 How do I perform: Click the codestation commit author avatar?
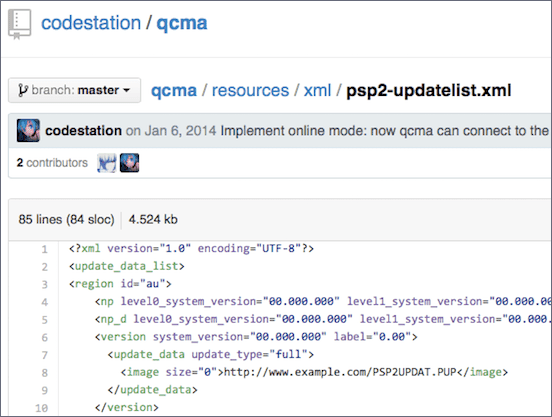pos(28,131)
